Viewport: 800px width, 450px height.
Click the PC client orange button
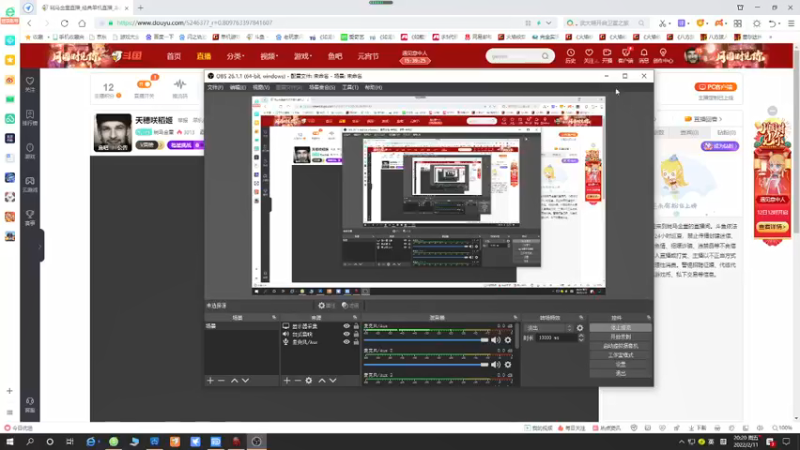[x=715, y=87]
